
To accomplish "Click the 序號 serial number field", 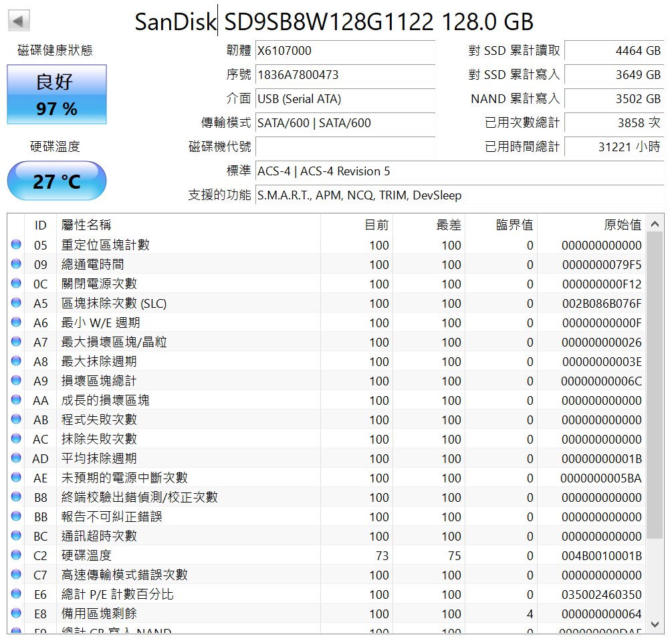I will (345, 75).
